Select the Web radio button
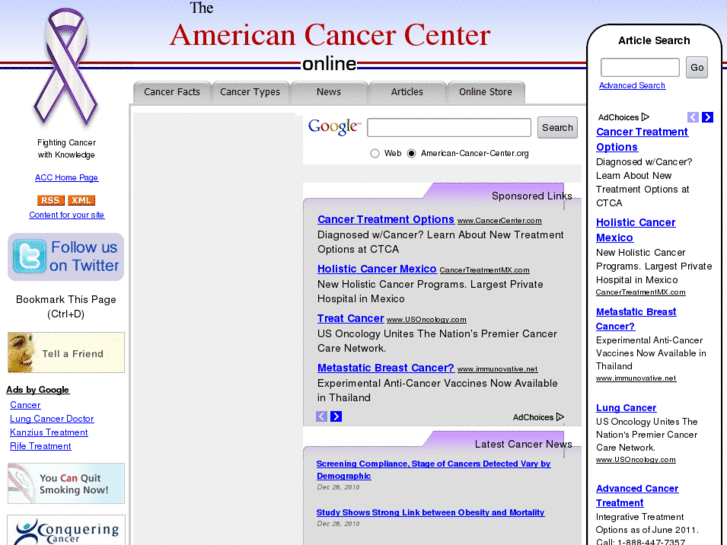 coord(375,154)
